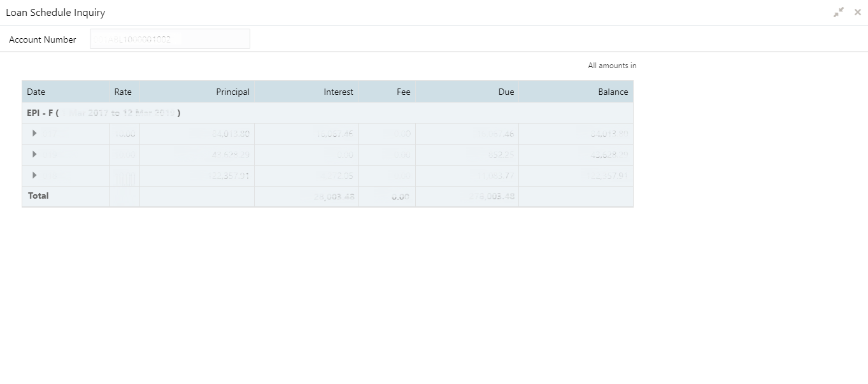Shrink the Loan Schedule Inquiry window with the collapse arrows icon

pos(839,12)
